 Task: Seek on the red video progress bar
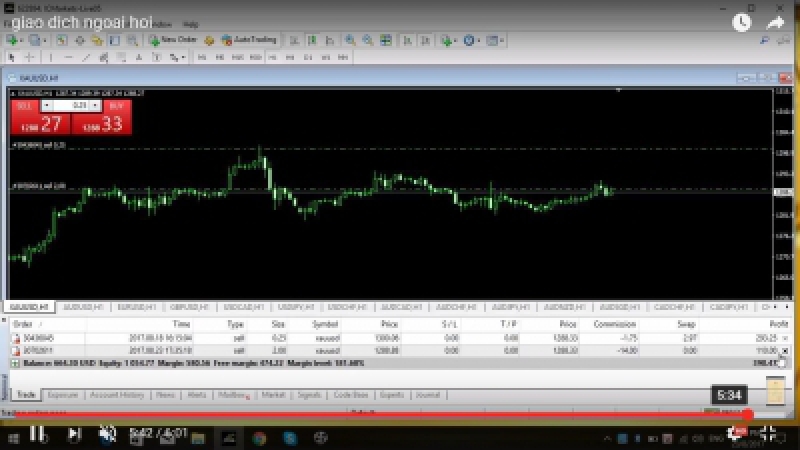point(400,413)
